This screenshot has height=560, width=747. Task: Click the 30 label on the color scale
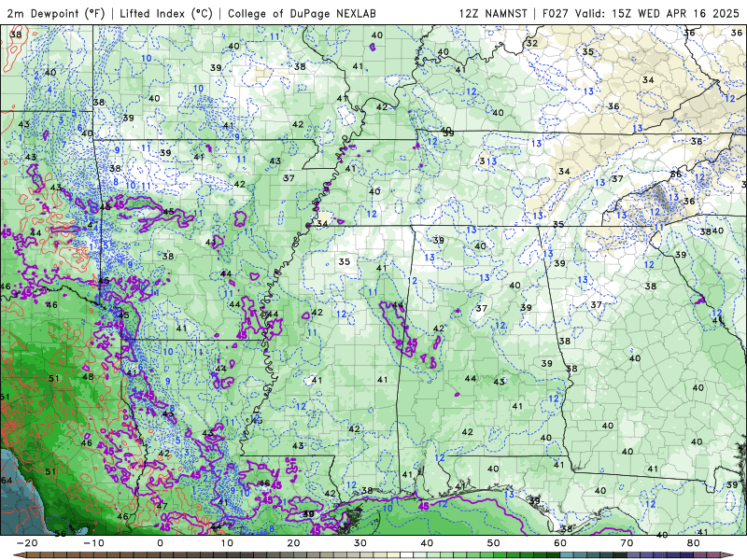(x=360, y=543)
